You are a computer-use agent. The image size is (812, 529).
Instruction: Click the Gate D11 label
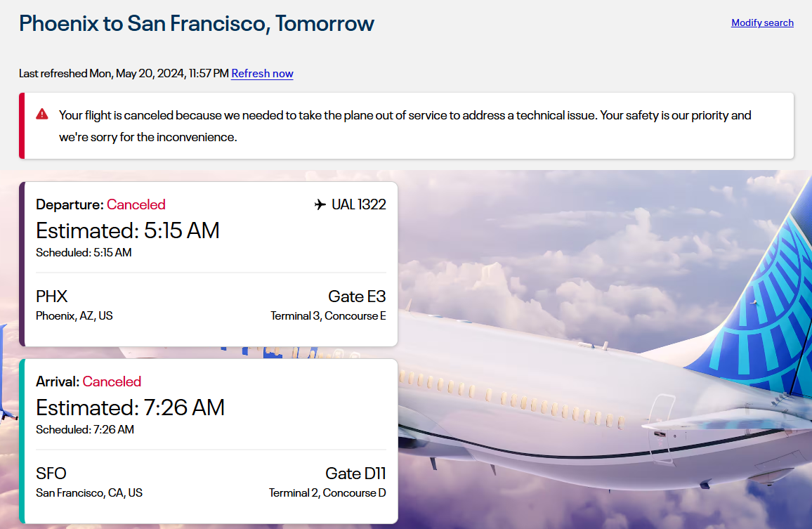pyautogui.click(x=355, y=474)
